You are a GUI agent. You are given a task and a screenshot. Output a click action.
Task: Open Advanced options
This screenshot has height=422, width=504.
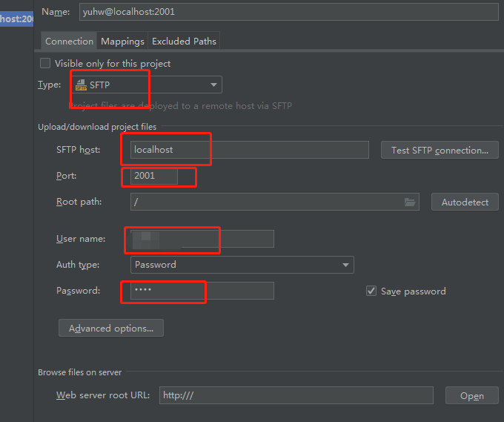click(x=111, y=328)
